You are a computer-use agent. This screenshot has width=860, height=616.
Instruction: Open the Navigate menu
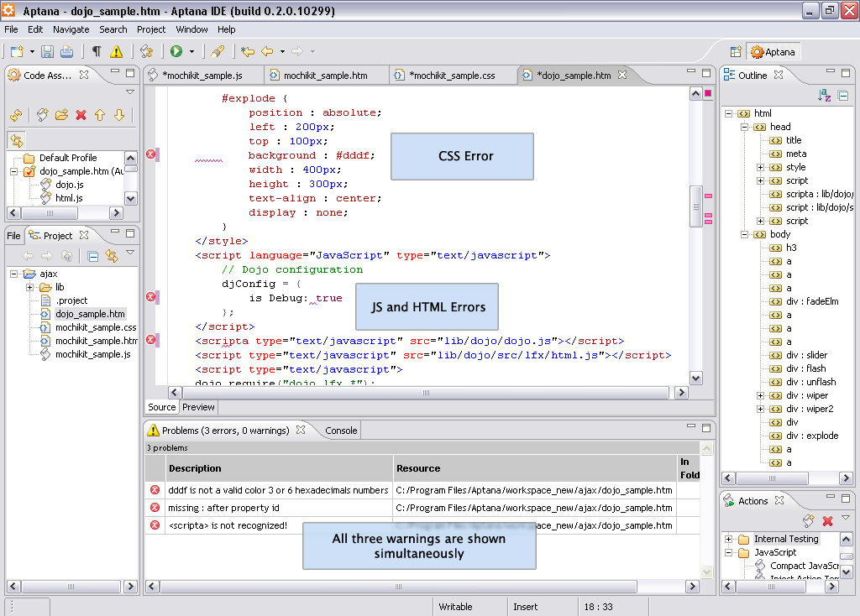click(x=71, y=29)
